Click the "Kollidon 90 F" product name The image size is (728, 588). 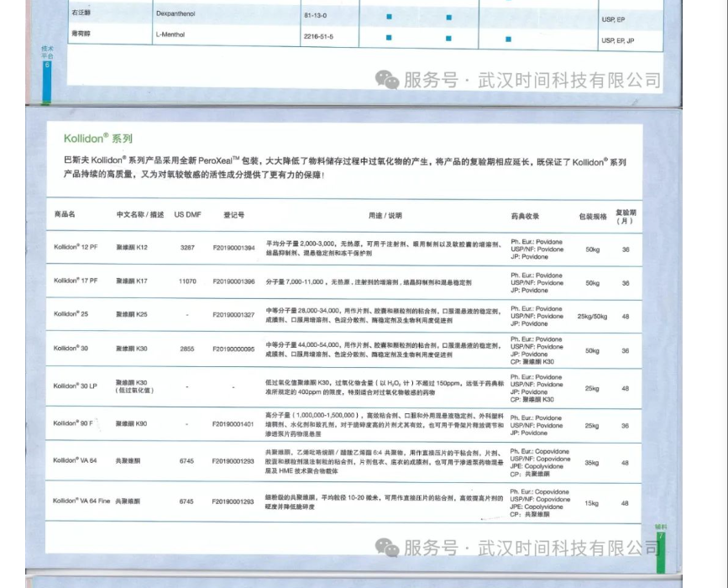click(73, 423)
